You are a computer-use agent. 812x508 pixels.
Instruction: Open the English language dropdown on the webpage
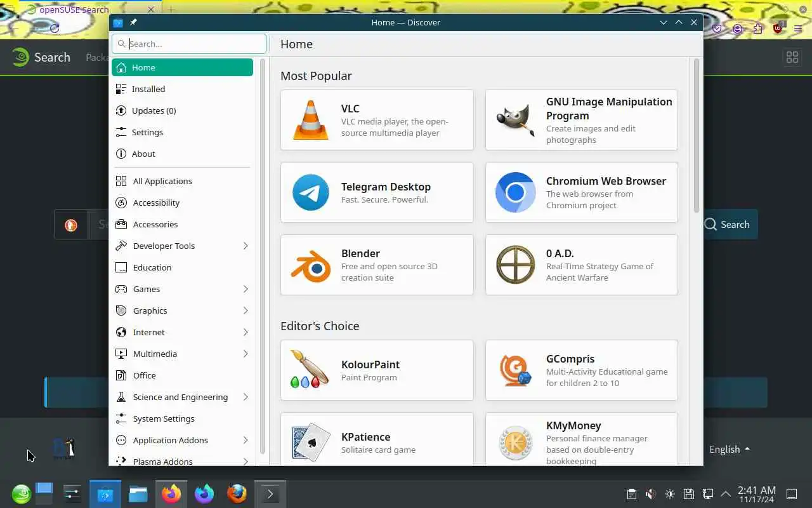click(730, 449)
